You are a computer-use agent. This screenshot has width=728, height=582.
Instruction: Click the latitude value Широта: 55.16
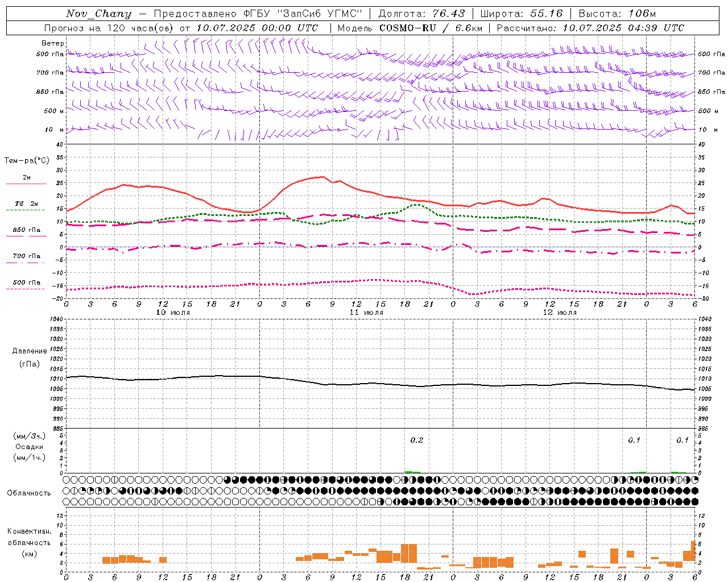click(x=522, y=14)
